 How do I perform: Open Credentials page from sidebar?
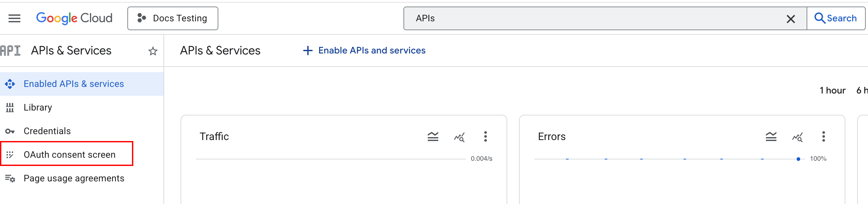point(47,131)
